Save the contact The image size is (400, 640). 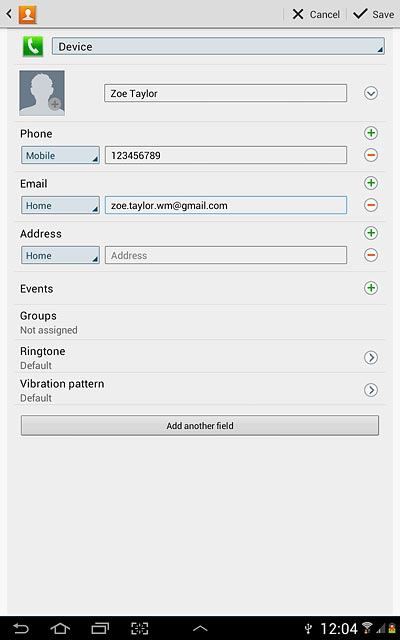(x=373, y=14)
